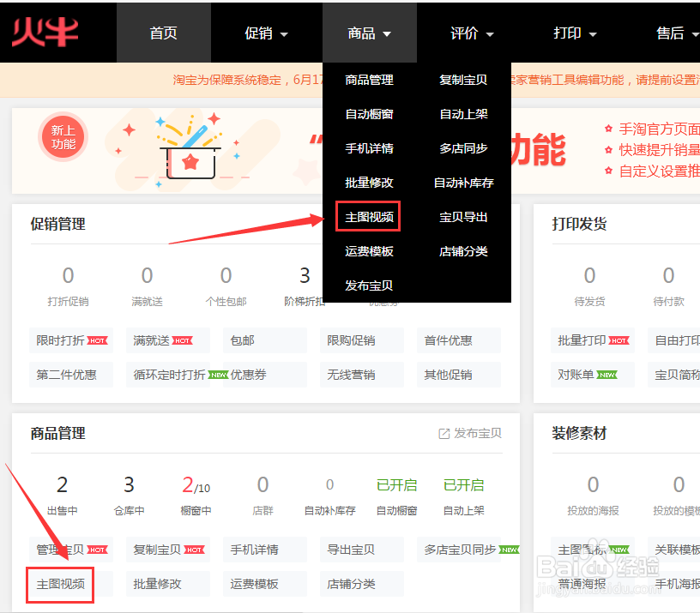Open 包邮 promotion button
The image size is (700, 613).
(265, 340)
